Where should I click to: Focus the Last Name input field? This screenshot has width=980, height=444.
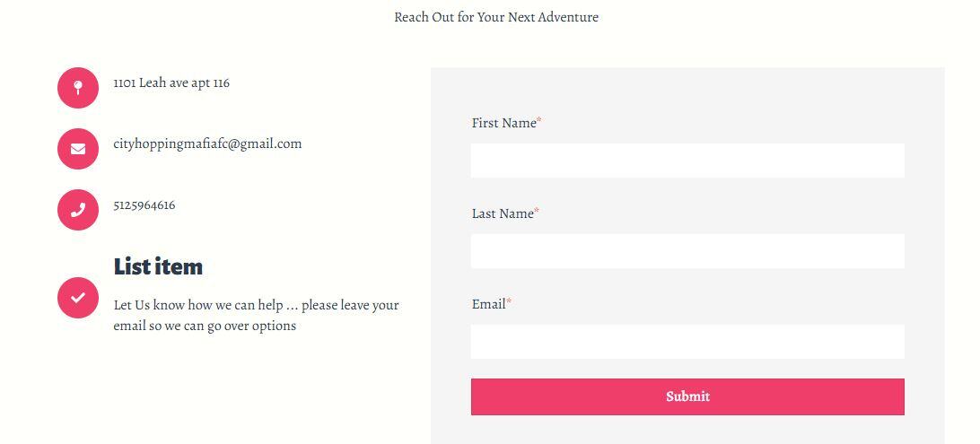[687, 251]
